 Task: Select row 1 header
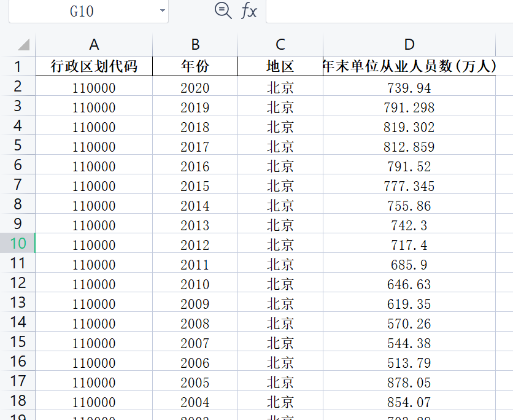pyautogui.click(x=18, y=66)
